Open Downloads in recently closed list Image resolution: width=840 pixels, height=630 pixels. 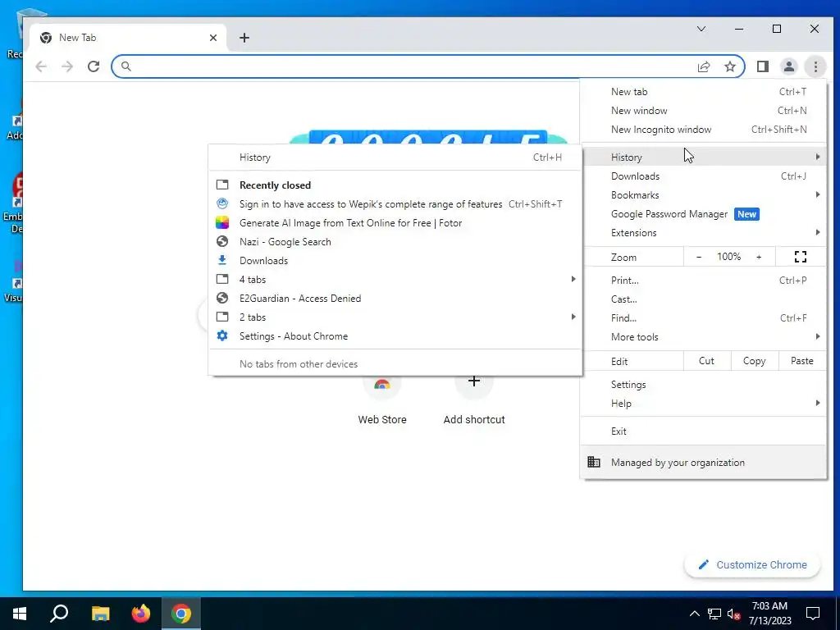click(x=395, y=260)
